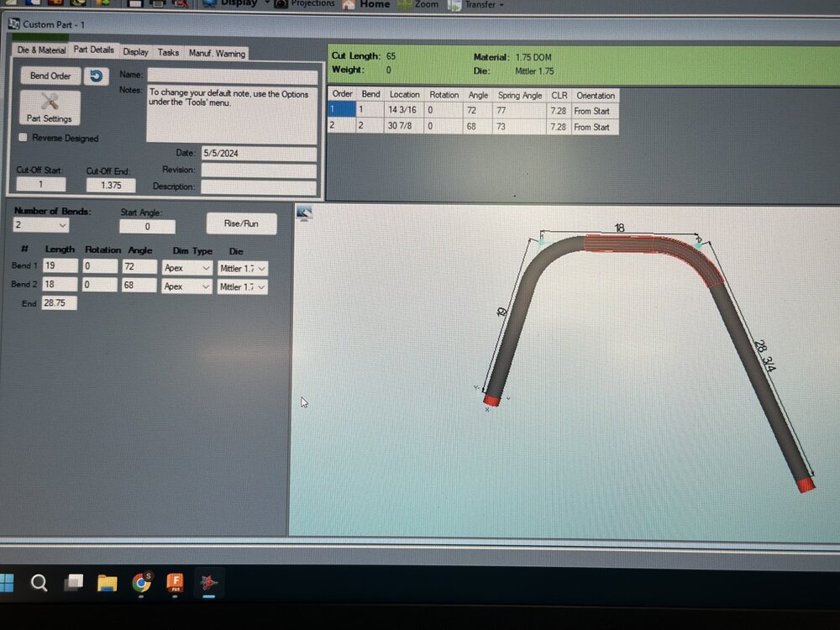840x630 pixels.
Task: Click the Description input field
Action: tap(259, 187)
